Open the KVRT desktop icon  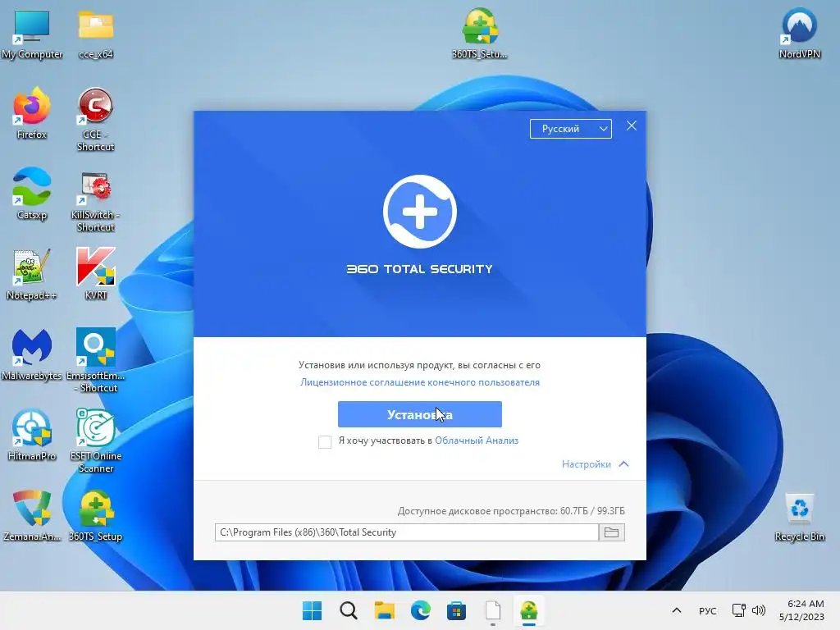96,274
